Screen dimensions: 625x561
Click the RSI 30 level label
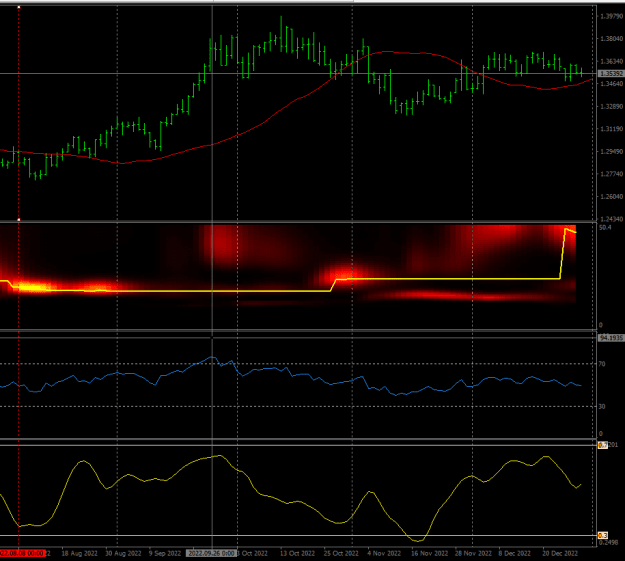(x=602, y=407)
